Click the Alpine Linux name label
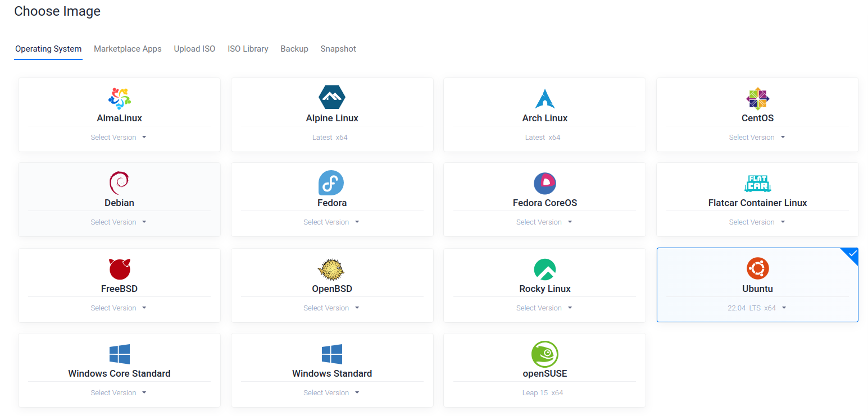 (x=332, y=118)
